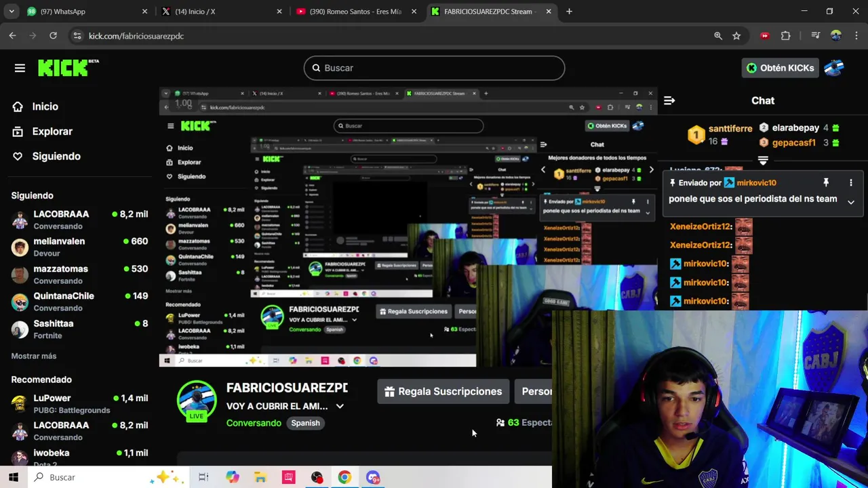Open Task View on the taskbar

[203, 477]
